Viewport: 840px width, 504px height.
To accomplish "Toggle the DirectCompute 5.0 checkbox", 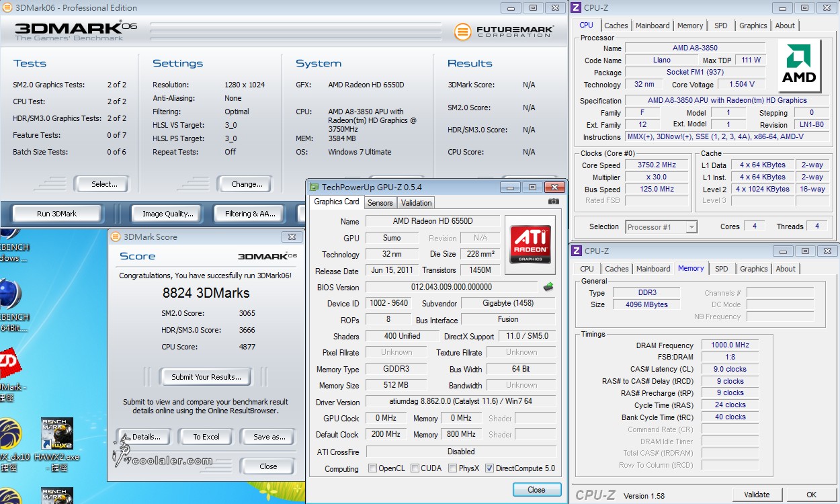I will [489, 468].
